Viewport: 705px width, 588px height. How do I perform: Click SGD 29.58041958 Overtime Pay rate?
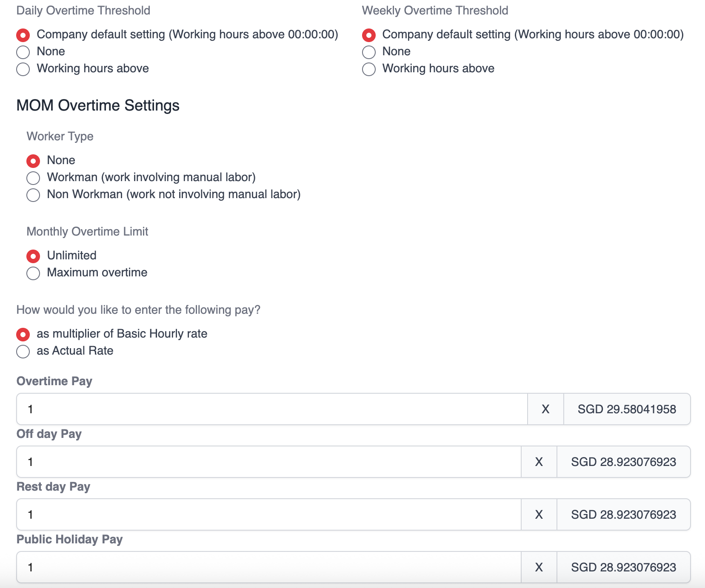tap(627, 409)
